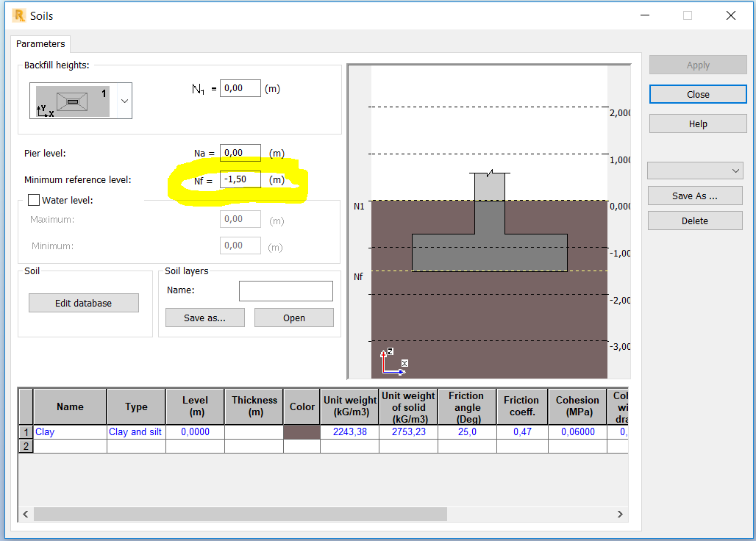The image size is (756, 541).
Task: Enable the Water level checkbox
Action: click(x=33, y=200)
